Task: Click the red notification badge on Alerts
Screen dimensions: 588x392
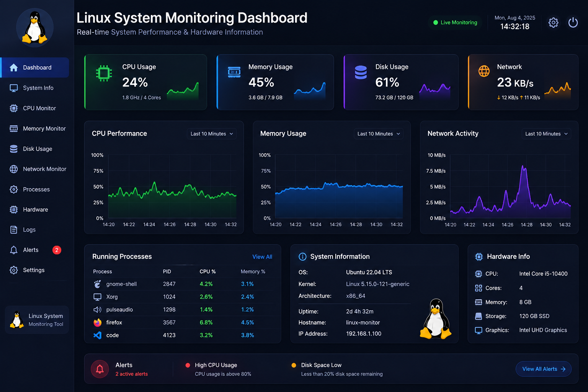Action: coord(57,250)
